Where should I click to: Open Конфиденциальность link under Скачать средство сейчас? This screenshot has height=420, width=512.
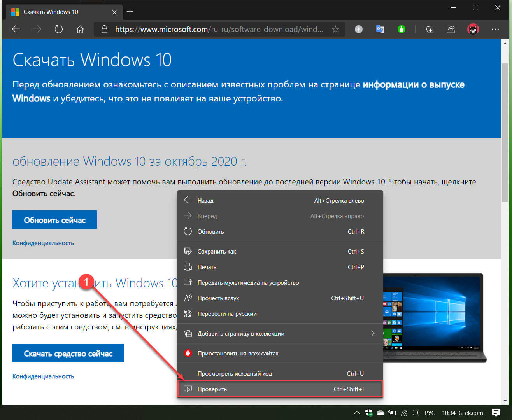tap(43, 376)
